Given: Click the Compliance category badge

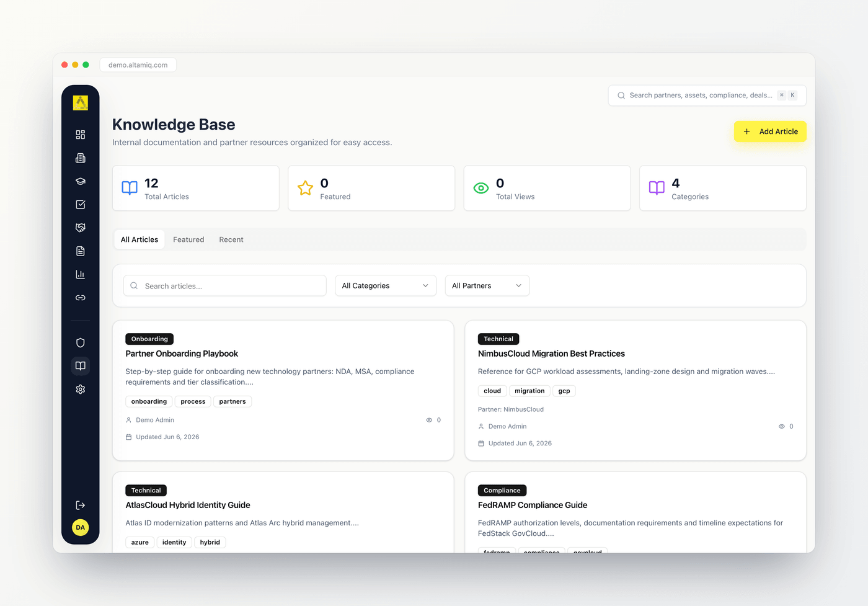Looking at the screenshot, I should coord(502,490).
